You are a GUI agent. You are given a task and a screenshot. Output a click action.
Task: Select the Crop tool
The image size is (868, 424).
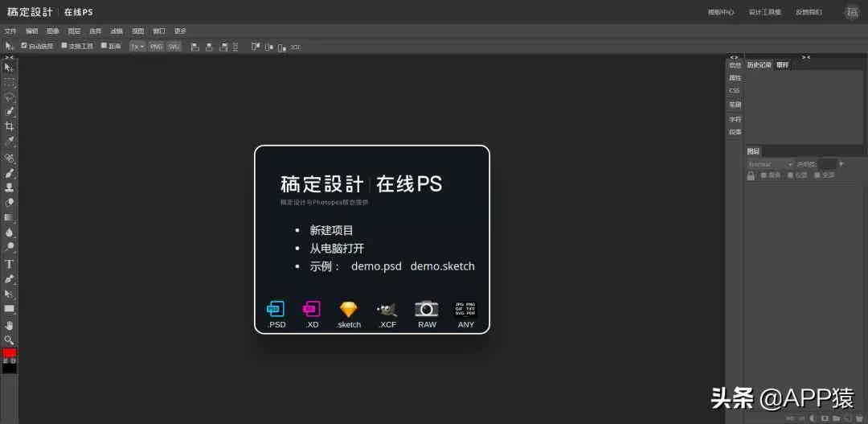(x=9, y=126)
